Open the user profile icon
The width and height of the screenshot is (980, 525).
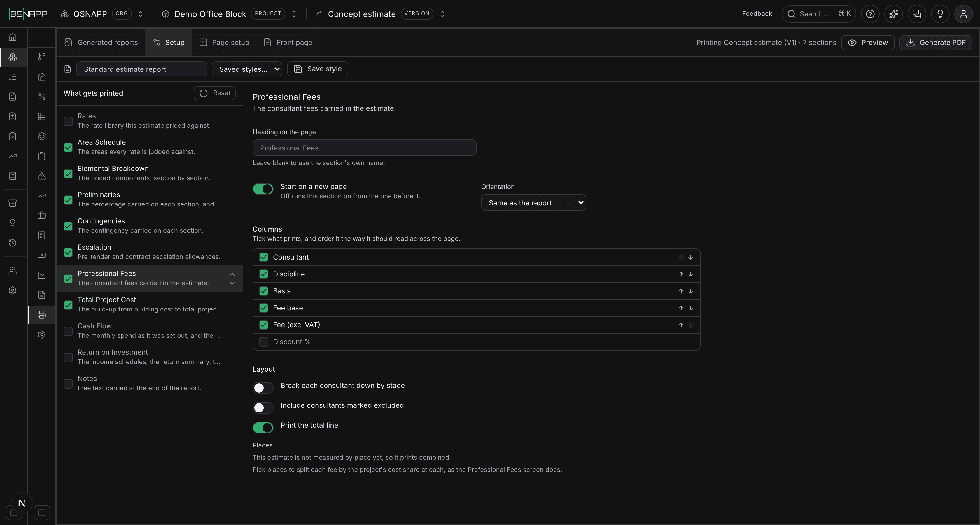(x=963, y=14)
